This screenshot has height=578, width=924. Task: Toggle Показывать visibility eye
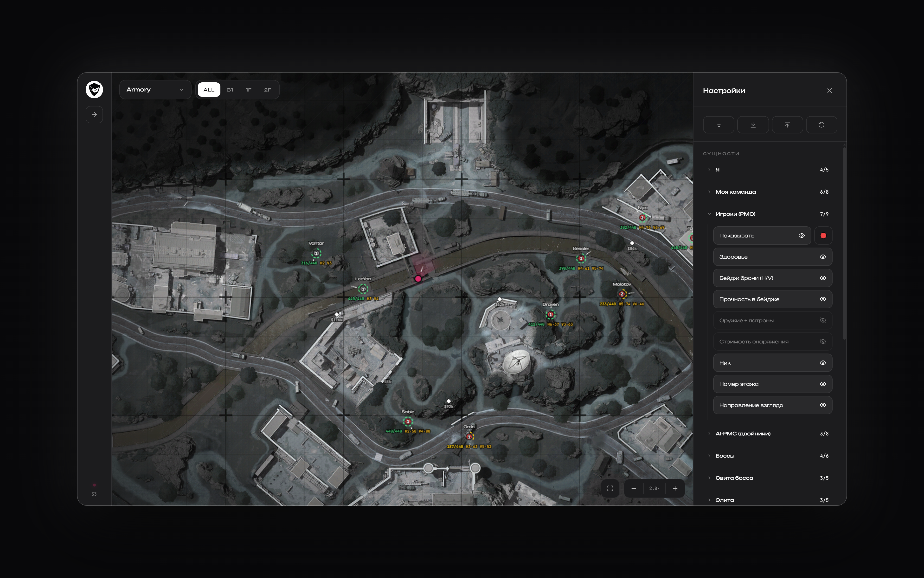pyautogui.click(x=802, y=236)
